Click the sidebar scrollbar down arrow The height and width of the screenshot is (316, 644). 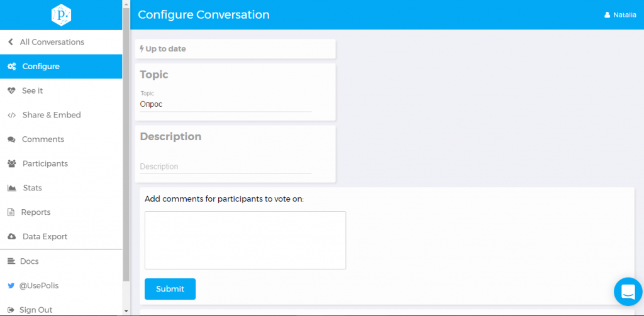pos(126,311)
